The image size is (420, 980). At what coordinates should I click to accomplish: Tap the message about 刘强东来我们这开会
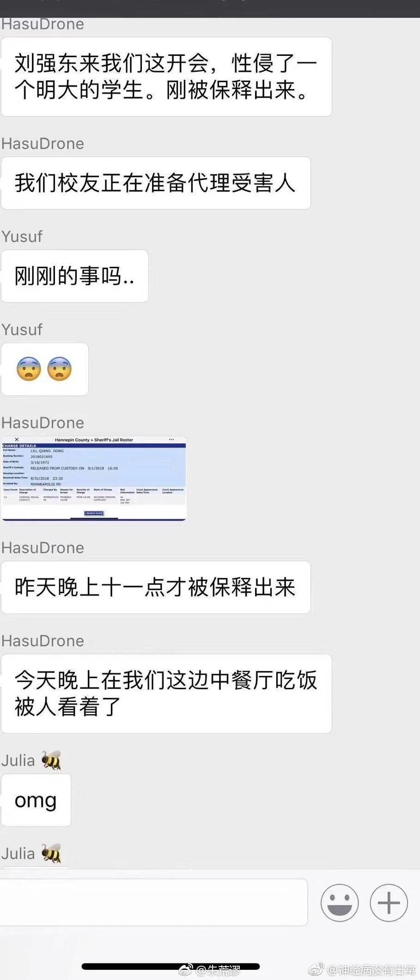point(166,77)
